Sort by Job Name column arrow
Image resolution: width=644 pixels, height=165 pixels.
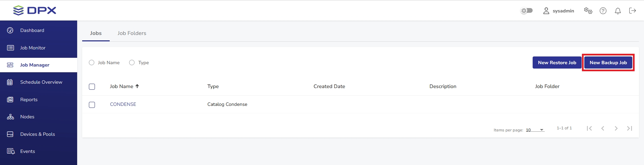(x=137, y=86)
